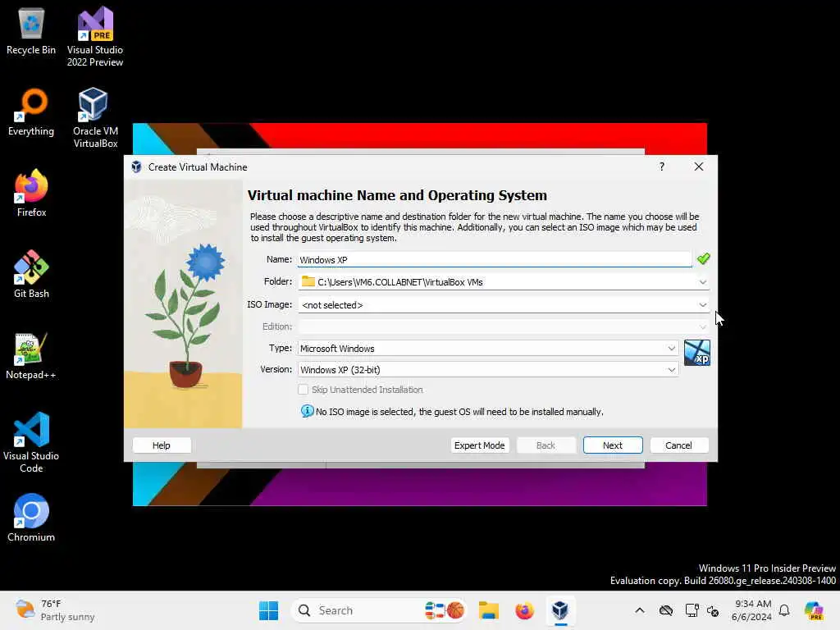Open the Windows Start menu
Image resolution: width=840 pixels, height=630 pixels.
[x=268, y=610]
